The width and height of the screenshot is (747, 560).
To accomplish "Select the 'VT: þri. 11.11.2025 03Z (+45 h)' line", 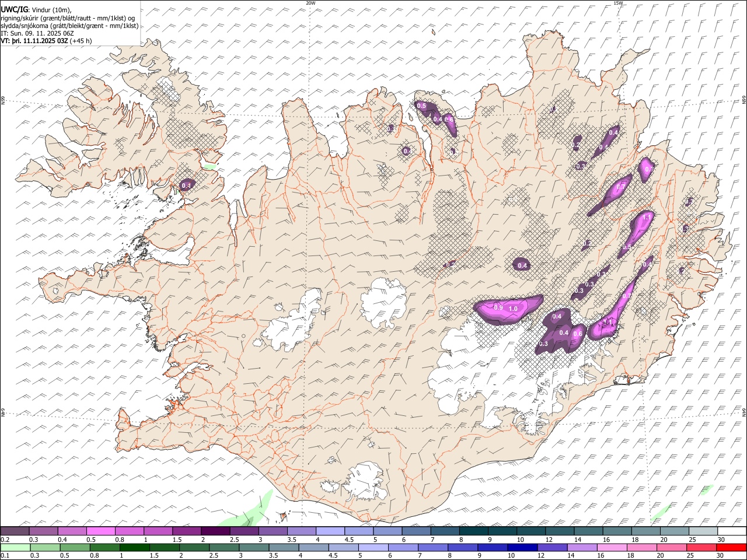I will (x=46, y=41).
